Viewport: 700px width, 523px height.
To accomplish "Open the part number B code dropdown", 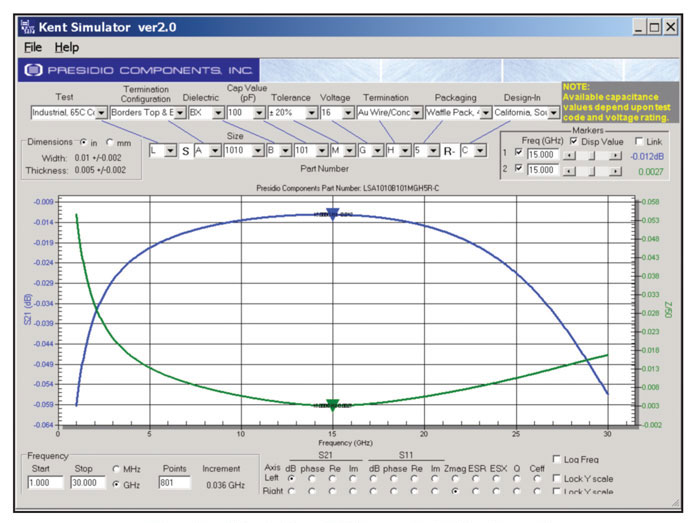I will click(286, 151).
